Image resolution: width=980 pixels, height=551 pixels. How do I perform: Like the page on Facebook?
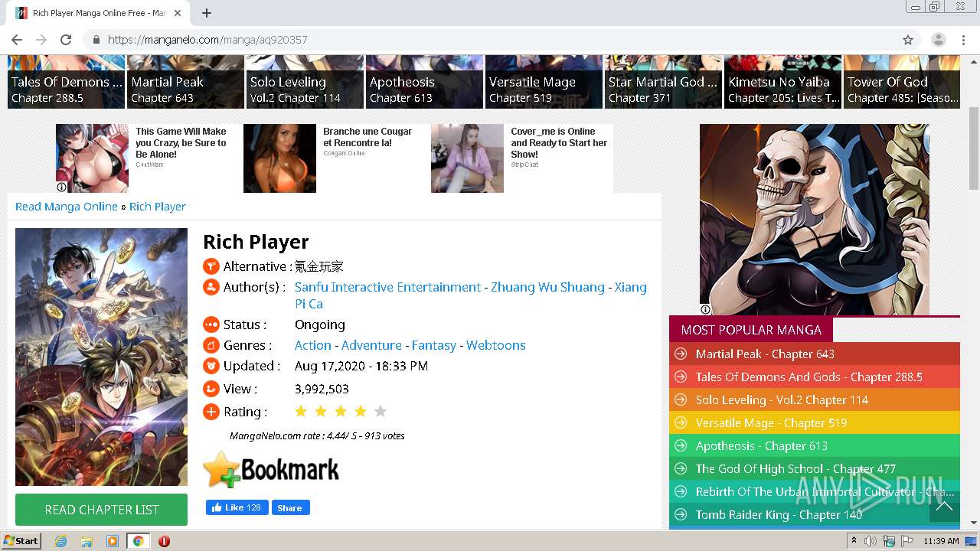237,507
